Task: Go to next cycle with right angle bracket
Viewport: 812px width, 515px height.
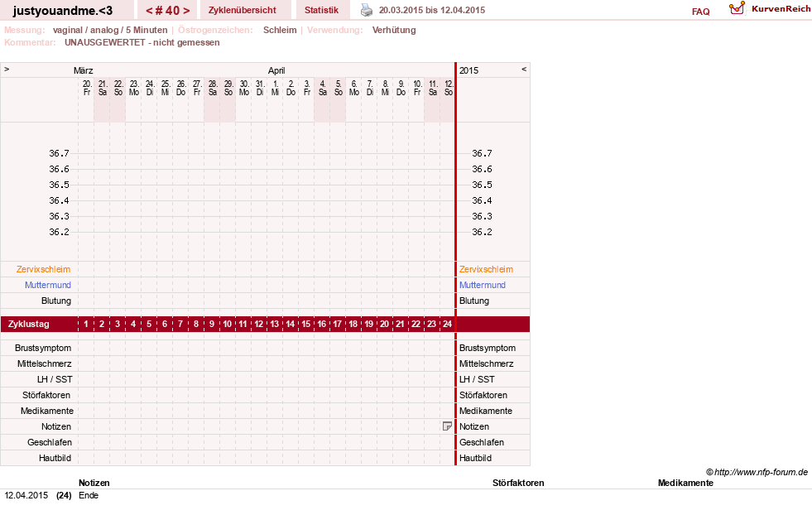Action: click(x=186, y=11)
